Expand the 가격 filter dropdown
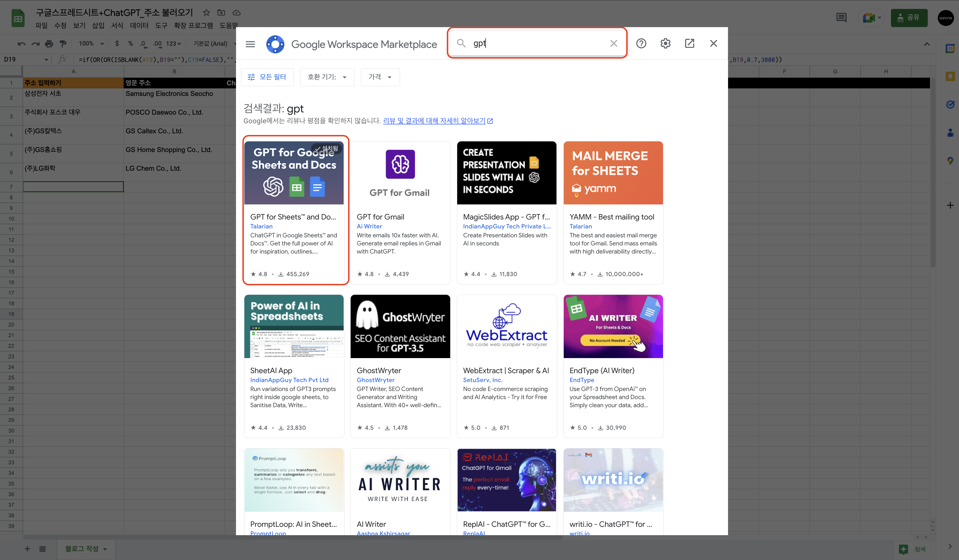This screenshot has height=560, width=959. pos(380,77)
